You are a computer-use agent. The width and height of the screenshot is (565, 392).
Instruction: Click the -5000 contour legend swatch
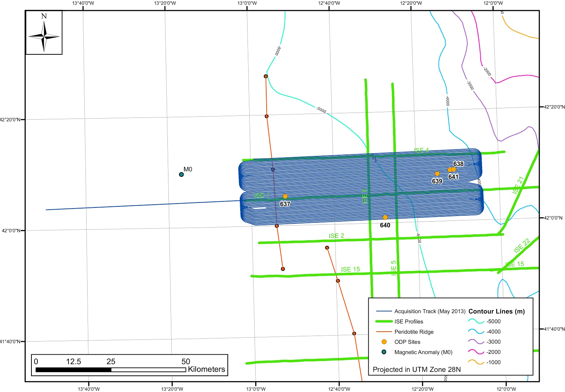476,321
